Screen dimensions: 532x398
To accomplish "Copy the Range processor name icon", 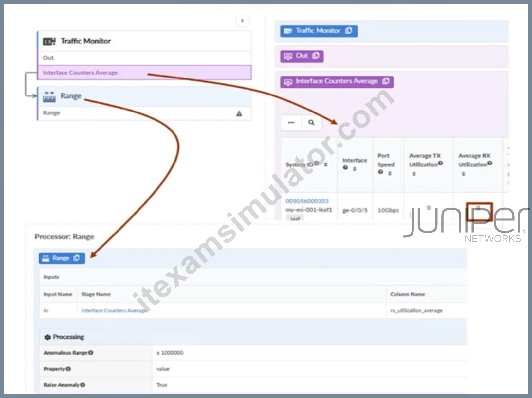I will click(77, 258).
